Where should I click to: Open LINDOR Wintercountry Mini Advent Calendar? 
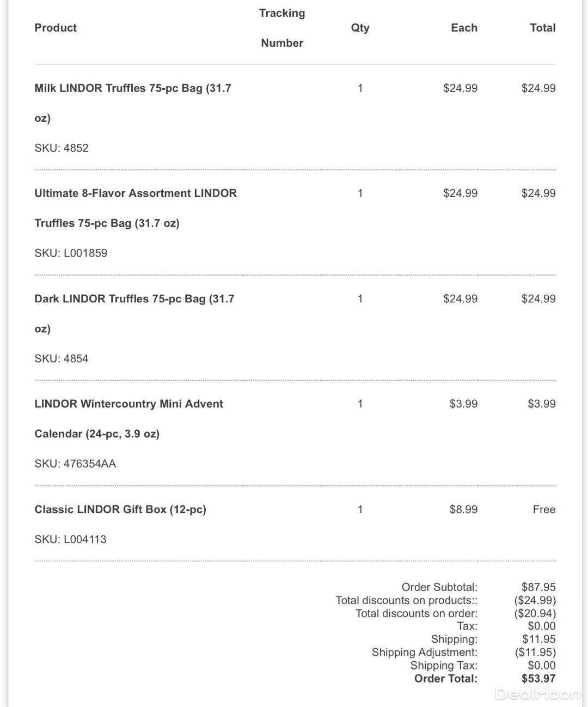coord(128,404)
